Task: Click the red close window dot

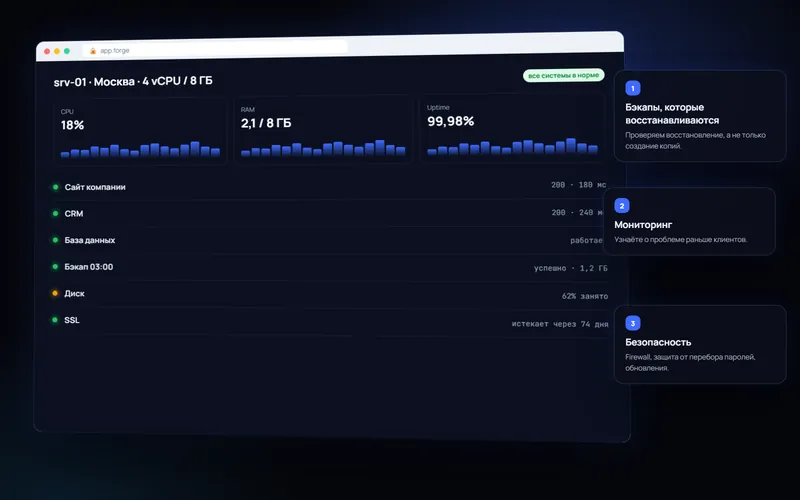Action: [x=47, y=51]
